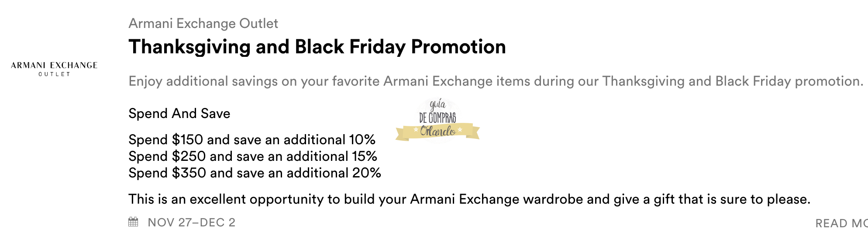Click the Spend And Save heading
Image resolution: width=868 pixels, height=243 pixels.
click(179, 114)
